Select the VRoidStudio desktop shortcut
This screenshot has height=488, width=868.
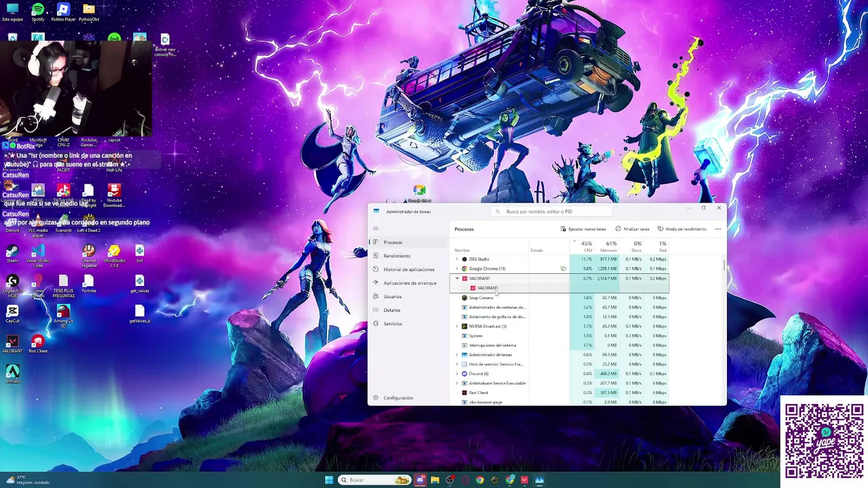(x=114, y=256)
